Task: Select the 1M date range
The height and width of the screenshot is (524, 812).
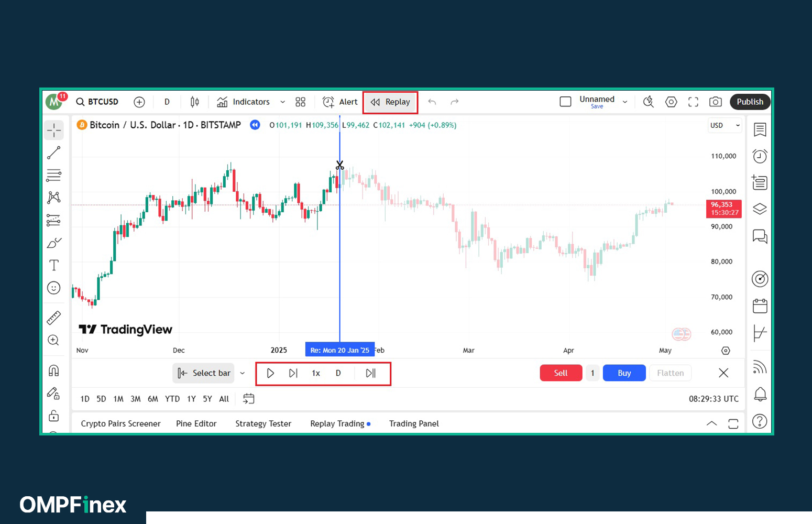Action: [118, 399]
